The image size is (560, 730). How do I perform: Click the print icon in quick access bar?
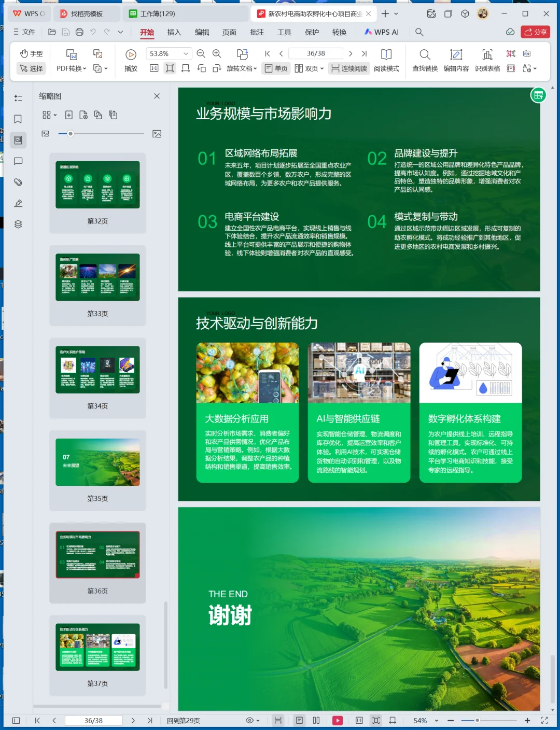pos(79,32)
